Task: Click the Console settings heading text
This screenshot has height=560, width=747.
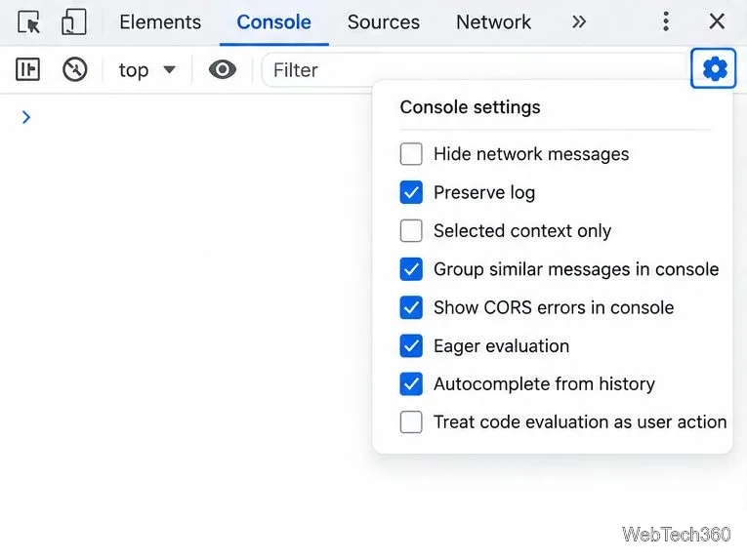Action: [x=471, y=107]
